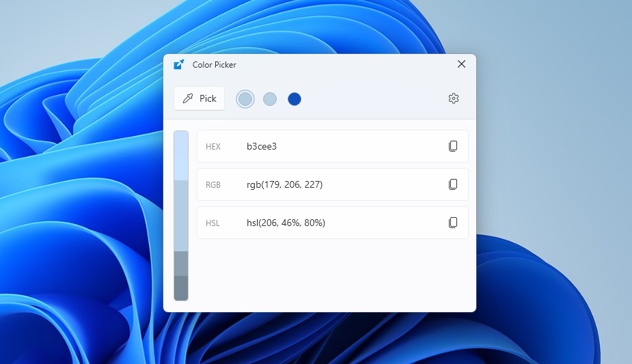Image resolution: width=632 pixels, height=364 pixels.
Task: Click the middle current-color segment of shade bar
Action: click(x=181, y=215)
